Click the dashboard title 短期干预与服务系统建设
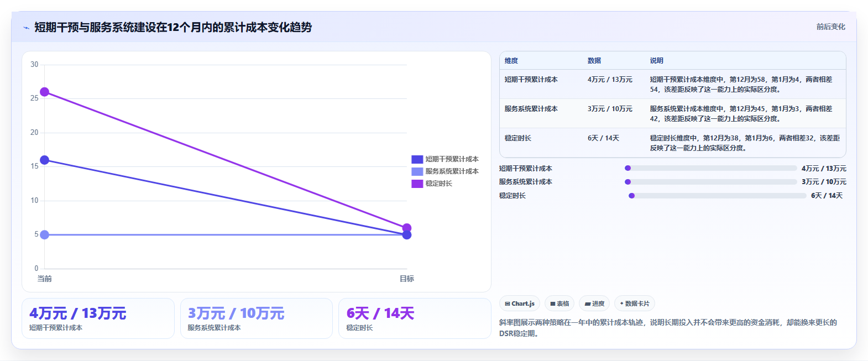The width and height of the screenshot is (868, 361). tap(173, 28)
